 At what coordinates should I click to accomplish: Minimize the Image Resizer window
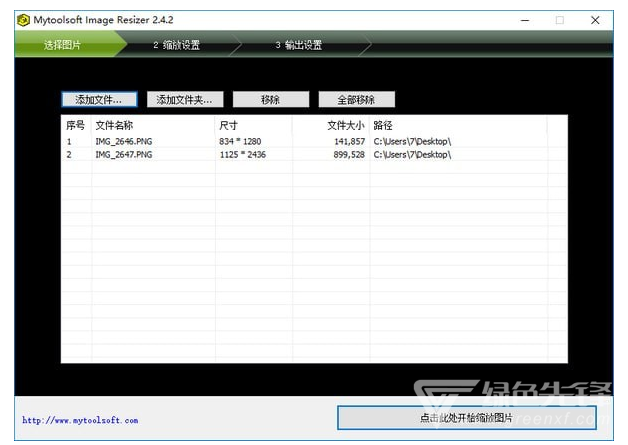[x=525, y=20]
